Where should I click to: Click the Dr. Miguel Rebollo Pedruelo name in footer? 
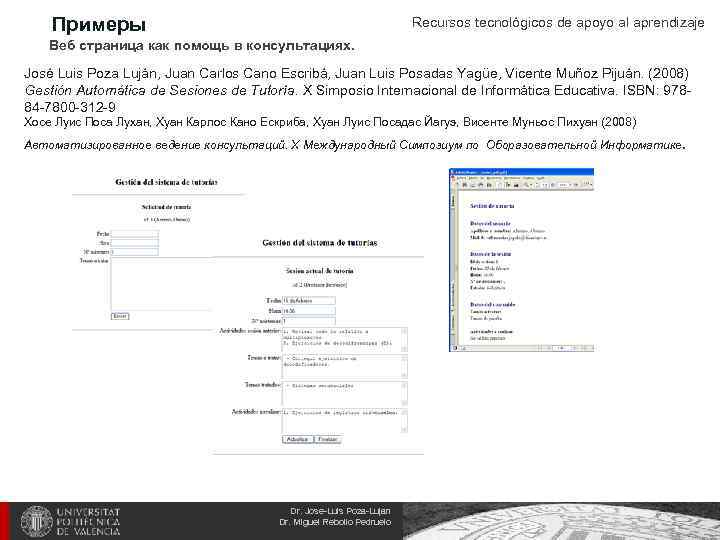[x=335, y=523]
